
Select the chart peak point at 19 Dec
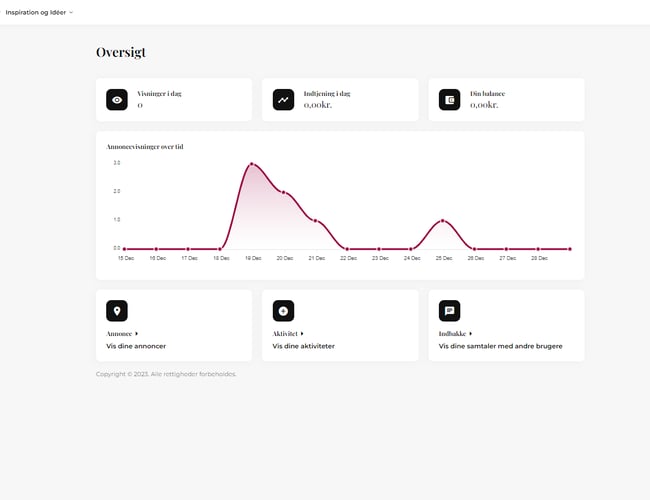click(x=252, y=164)
